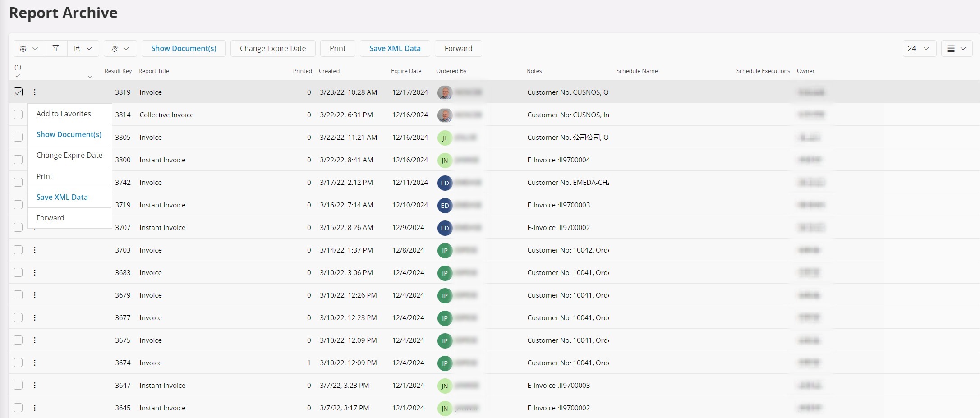
Task: Click the filter funnel icon
Action: (55, 49)
